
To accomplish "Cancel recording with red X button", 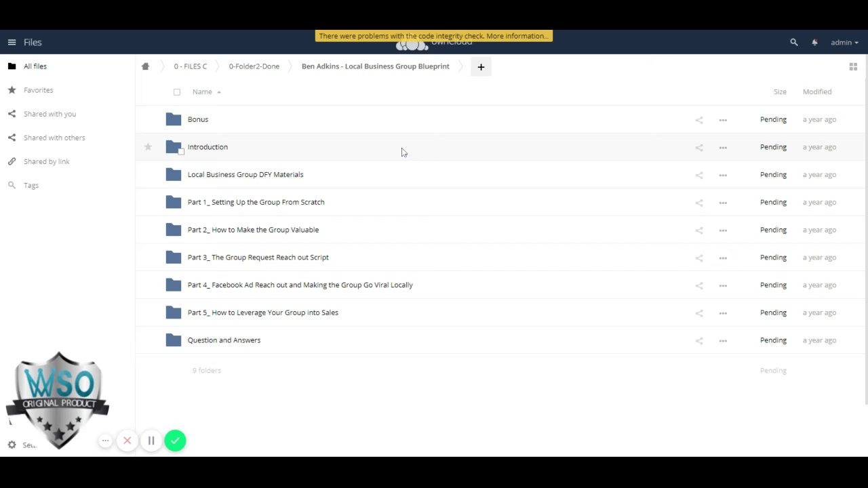I will pos(127,441).
